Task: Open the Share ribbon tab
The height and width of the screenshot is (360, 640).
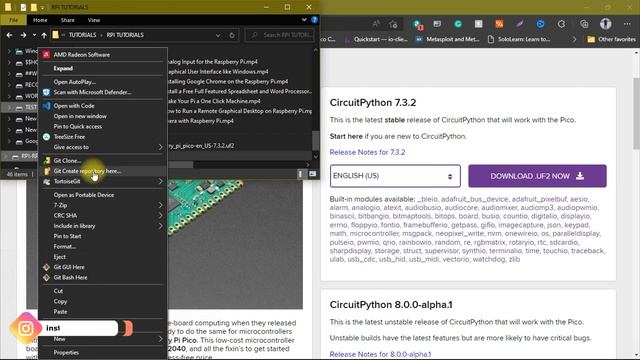Action: pyautogui.click(x=67, y=20)
